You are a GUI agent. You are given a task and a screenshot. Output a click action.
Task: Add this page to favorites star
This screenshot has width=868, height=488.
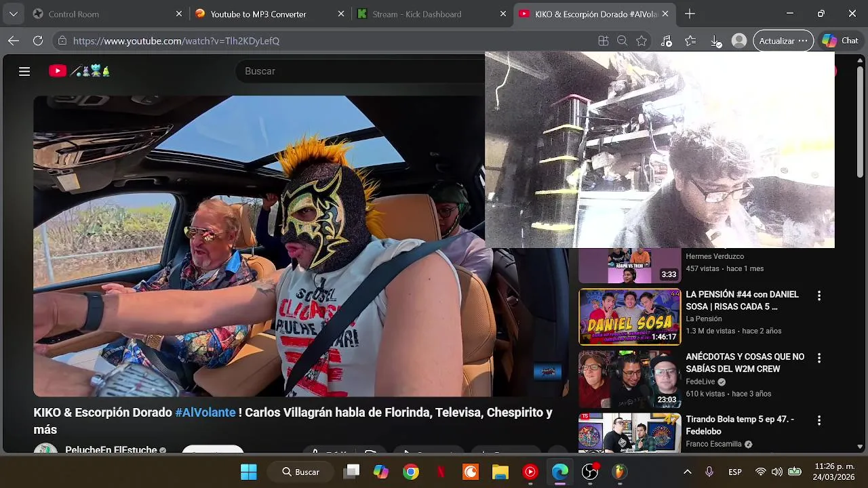click(x=642, y=41)
